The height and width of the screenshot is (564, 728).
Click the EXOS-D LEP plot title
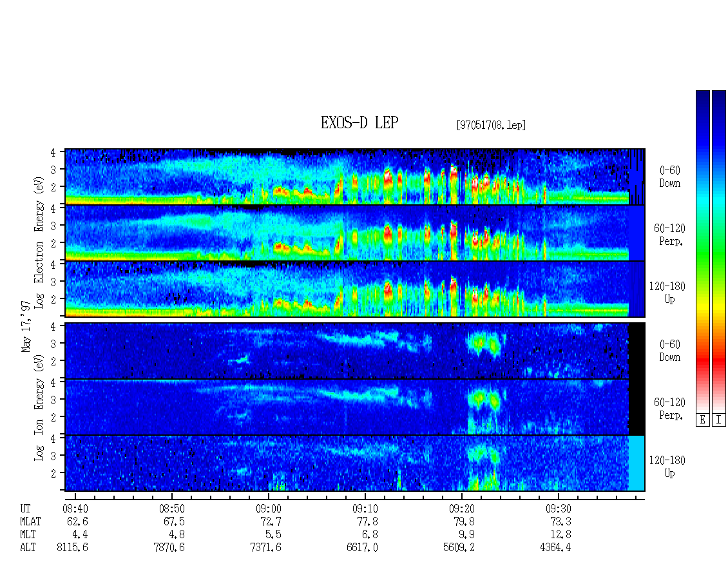coord(359,122)
